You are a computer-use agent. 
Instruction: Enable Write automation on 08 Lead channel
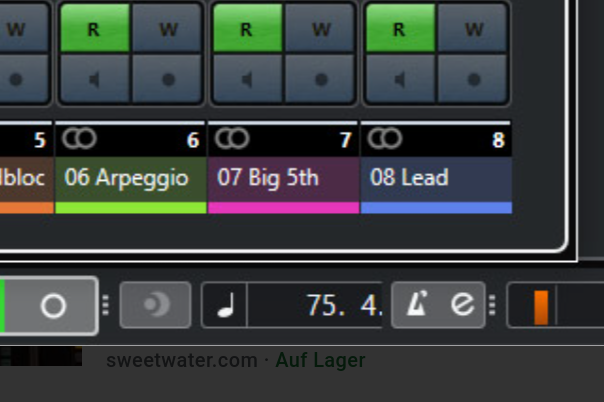[x=472, y=28]
